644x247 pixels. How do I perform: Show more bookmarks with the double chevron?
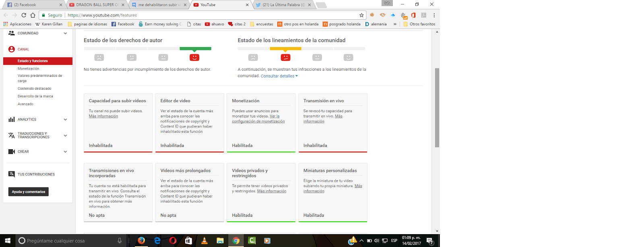[395, 24]
